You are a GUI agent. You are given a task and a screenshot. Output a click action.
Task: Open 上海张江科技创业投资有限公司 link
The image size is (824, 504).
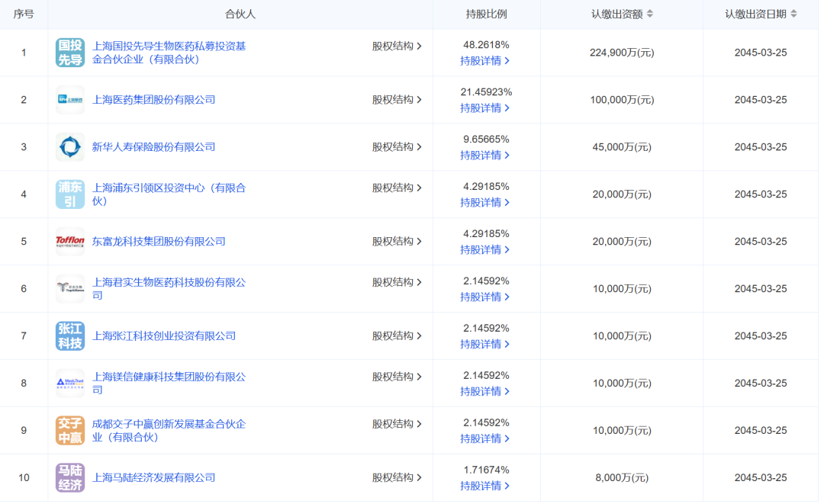coord(164,336)
